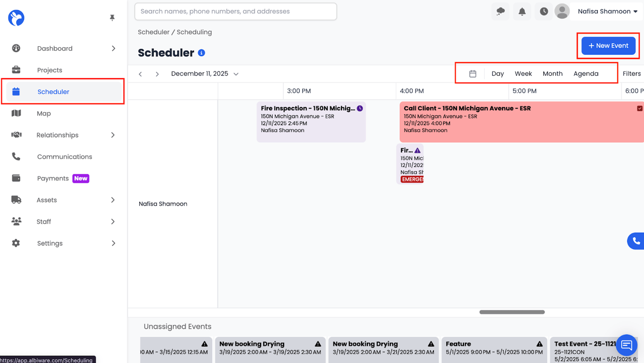Screen dimensions: 644x363
Task: Go to next day arrow
Action: pos(157,74)
